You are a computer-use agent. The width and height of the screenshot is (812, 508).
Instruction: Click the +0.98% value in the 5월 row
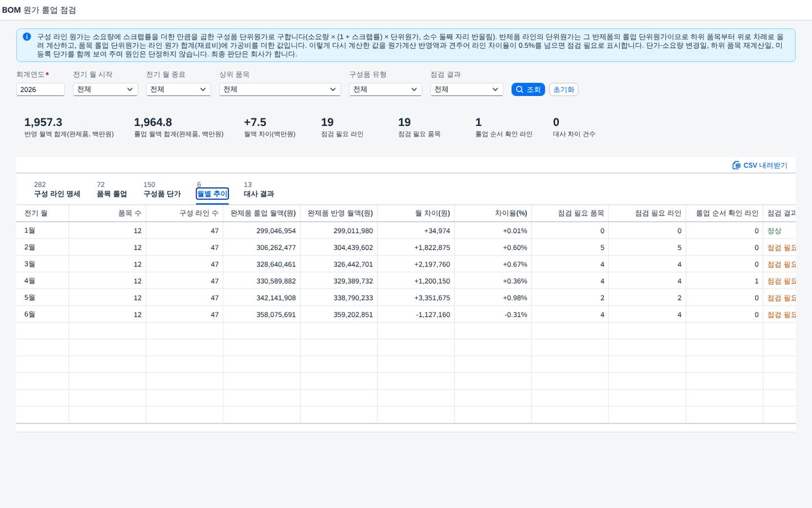tap(515, 298)
